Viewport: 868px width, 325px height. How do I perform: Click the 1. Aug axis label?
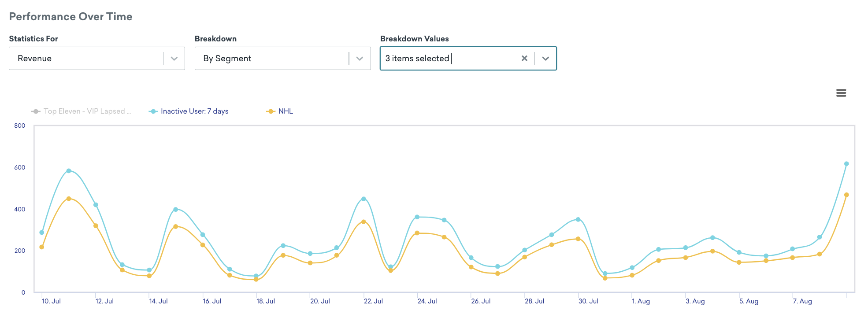tap(641, 301)
